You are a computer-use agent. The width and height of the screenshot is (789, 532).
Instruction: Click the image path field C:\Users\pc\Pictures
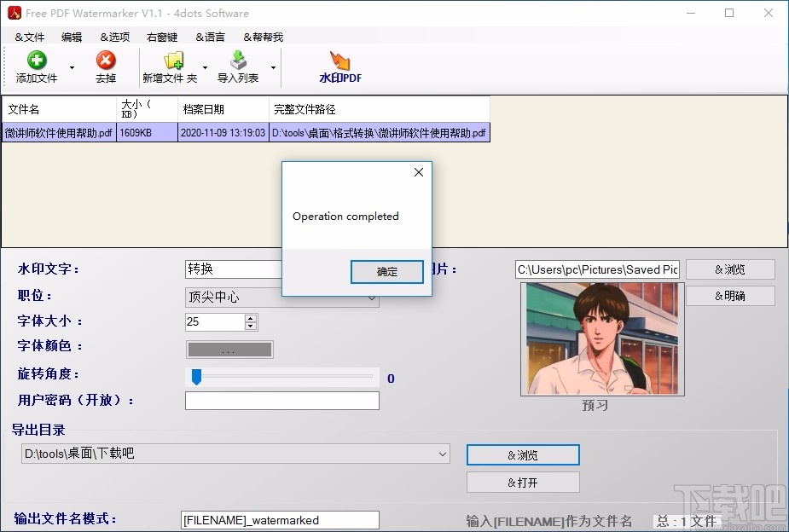597,269
